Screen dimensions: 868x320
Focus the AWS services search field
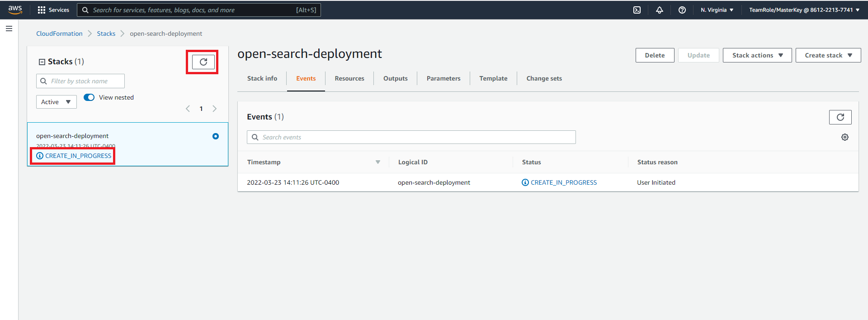click(199, 10)
